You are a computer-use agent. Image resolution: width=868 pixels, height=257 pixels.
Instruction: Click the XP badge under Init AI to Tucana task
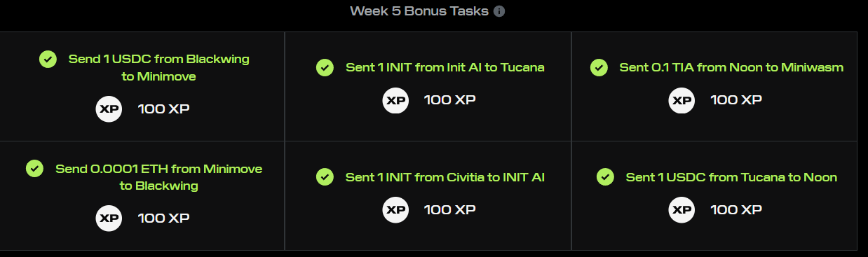(395, 99)
